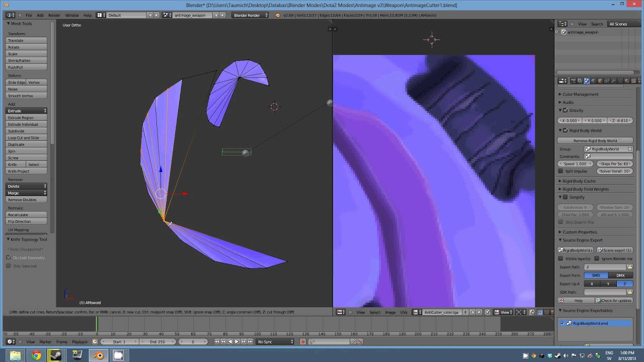Viewport: 644px width, 362px height.
Task: Open the UVs menu in image editor
Action: [404, 312]
